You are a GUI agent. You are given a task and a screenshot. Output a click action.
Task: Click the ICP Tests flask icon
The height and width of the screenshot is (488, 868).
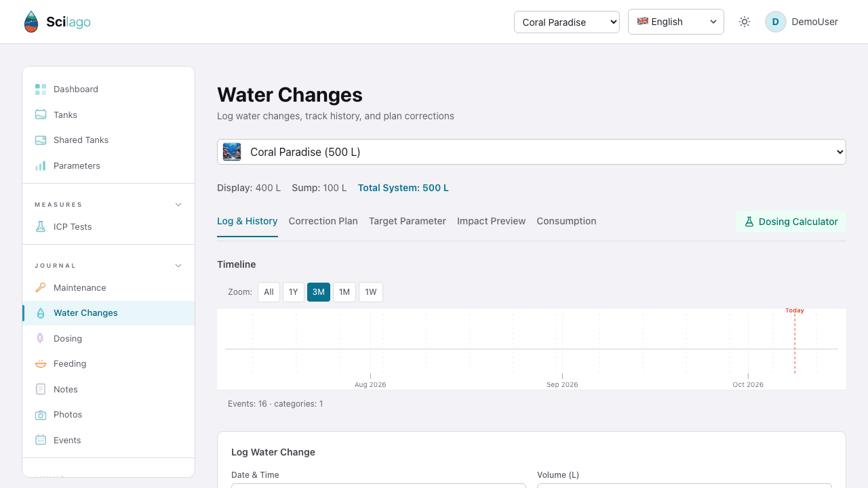pyautogui.click(x=41, y=227)
